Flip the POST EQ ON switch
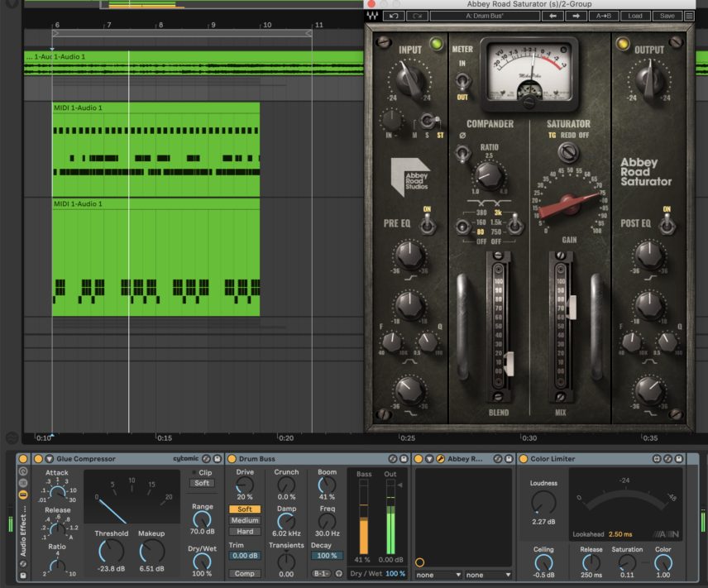The height and width of the screenshot is (588, 708). 667,224
